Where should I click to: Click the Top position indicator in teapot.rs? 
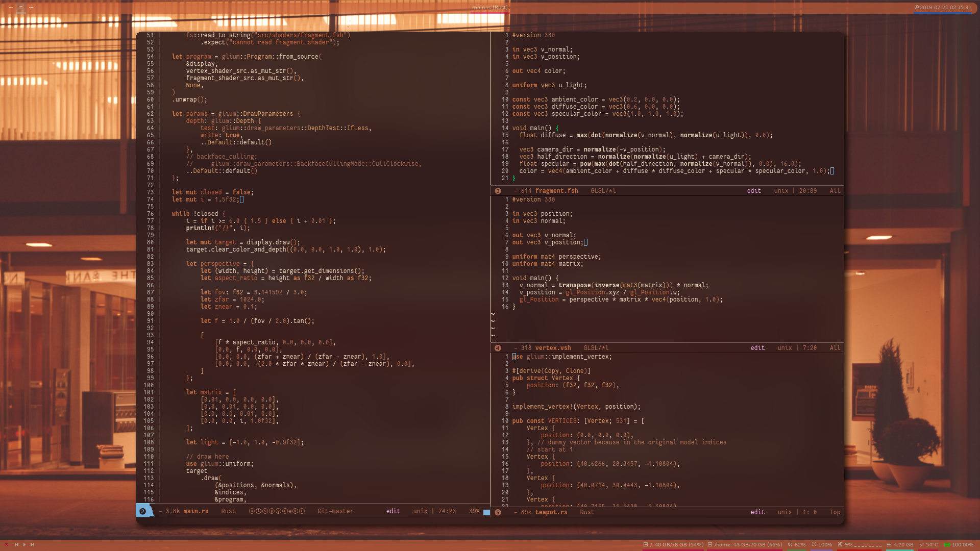[835, 512]
